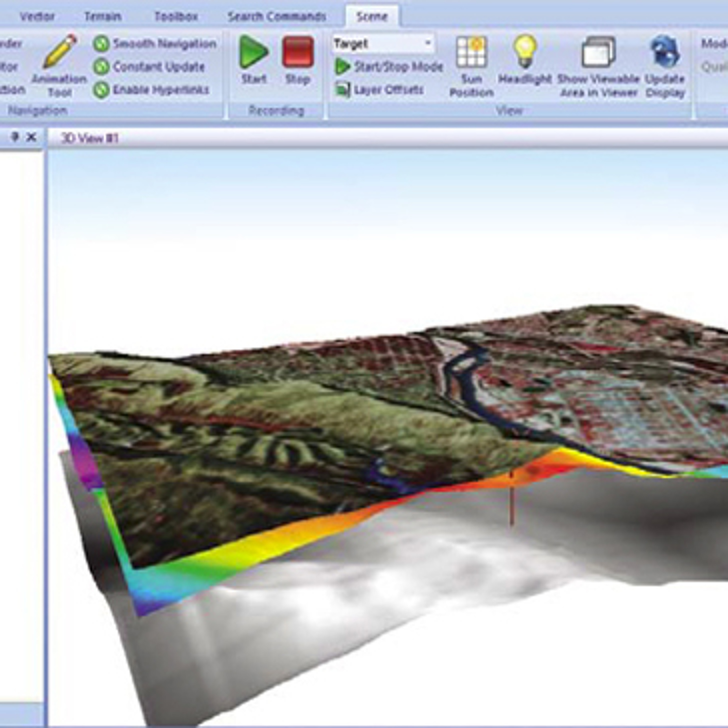Pin the left side panel
The image size is (728, 728).
pos(15,137)
